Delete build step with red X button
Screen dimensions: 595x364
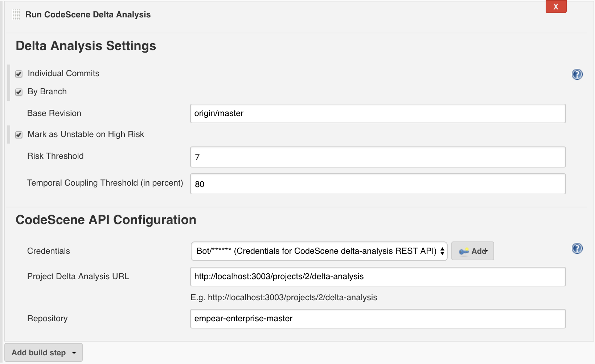pos(556,7)
